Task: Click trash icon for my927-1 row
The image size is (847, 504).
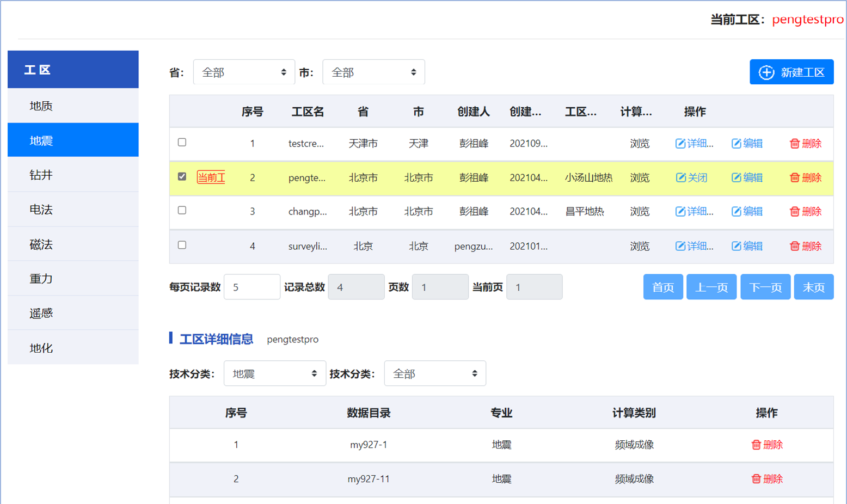Action: 756,445
